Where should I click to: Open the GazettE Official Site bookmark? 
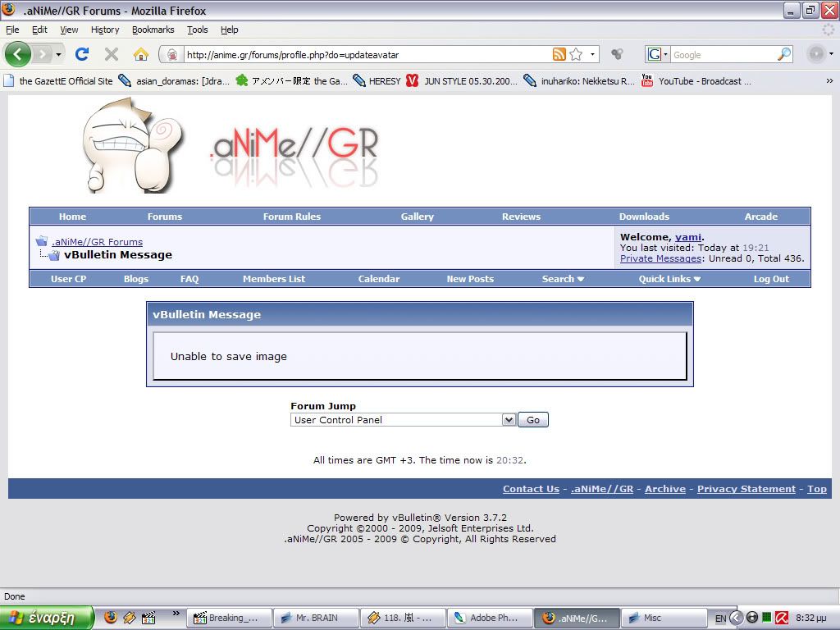pyautogui.click(x=58, y=81)
